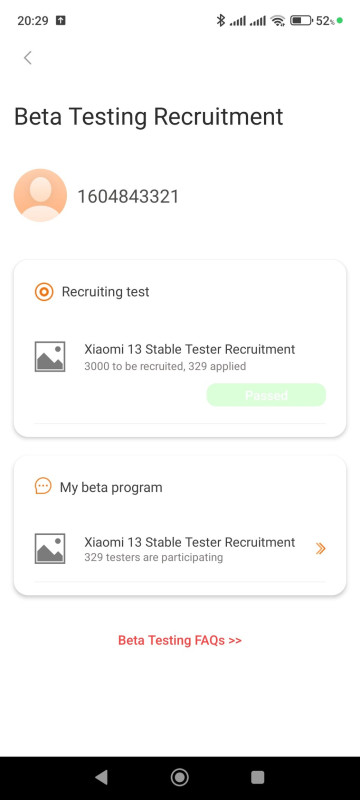This screenshot has width=360, height=800.
Task: Click the battery indicator in status bar
Action: click(x=301, y=21)
